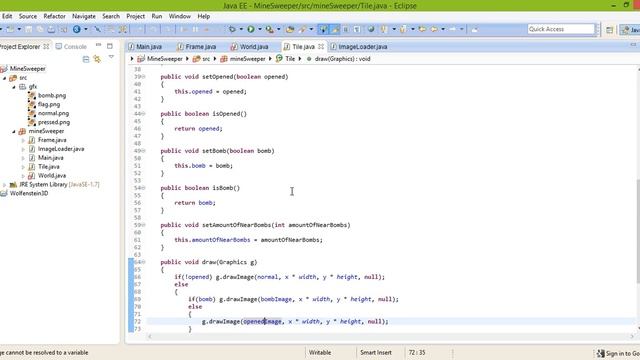Click the flag.png file icon

(32, 104)
